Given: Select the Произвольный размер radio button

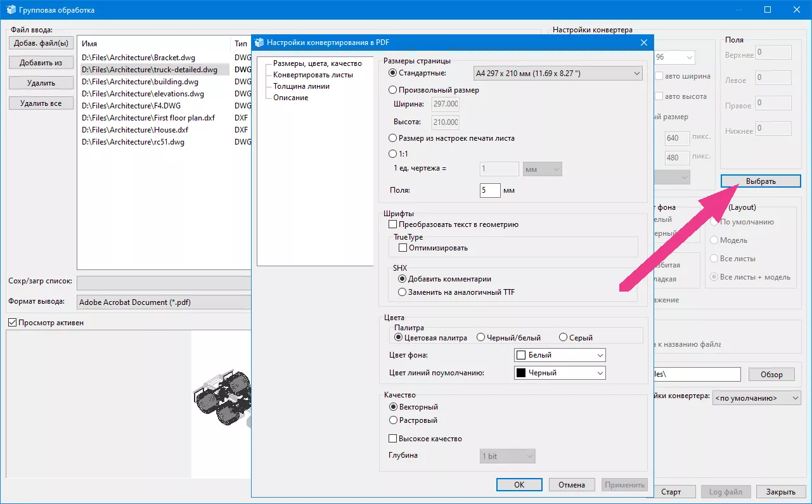Looking at the screenshot, I should pyautogui.click(x=392, y=90).
